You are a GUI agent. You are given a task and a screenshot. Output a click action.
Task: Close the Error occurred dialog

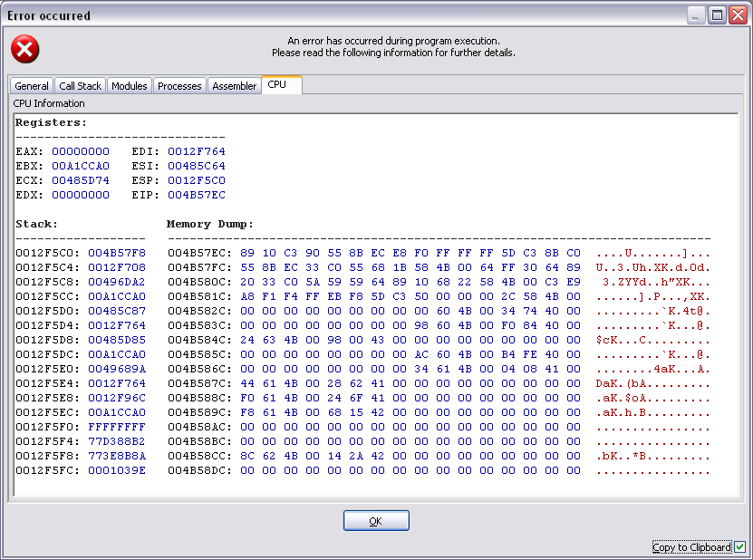738,15
